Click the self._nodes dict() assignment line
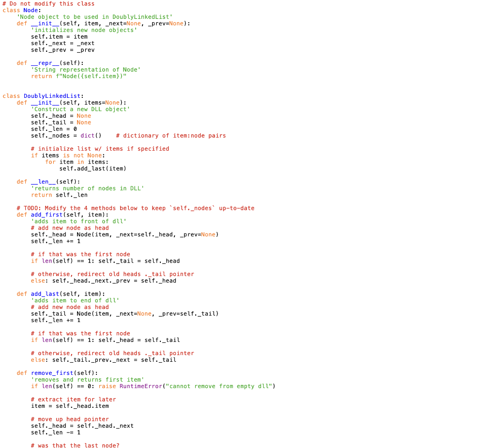Image resolution: width=496 pixels, height=448 pixels. tap(68, 135)
